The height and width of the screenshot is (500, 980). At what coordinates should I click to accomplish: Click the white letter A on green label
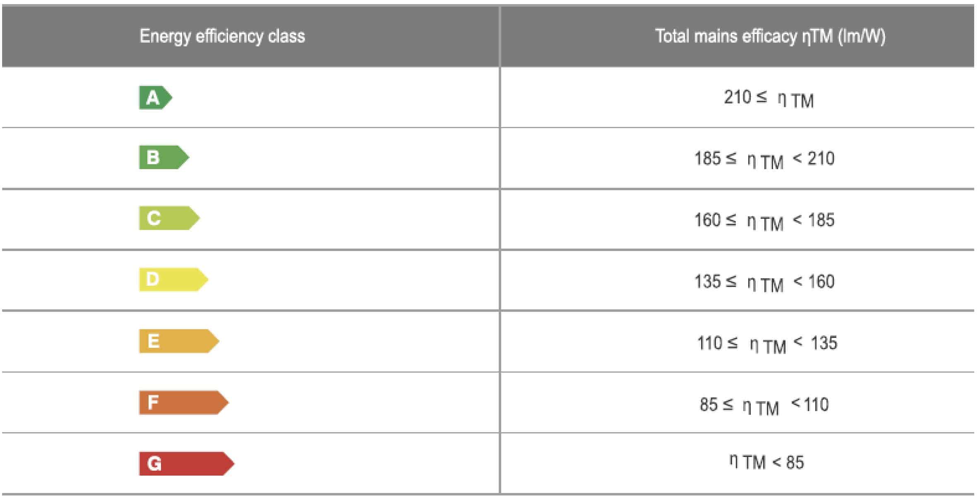pyautogui.click(x=153, y=98)
